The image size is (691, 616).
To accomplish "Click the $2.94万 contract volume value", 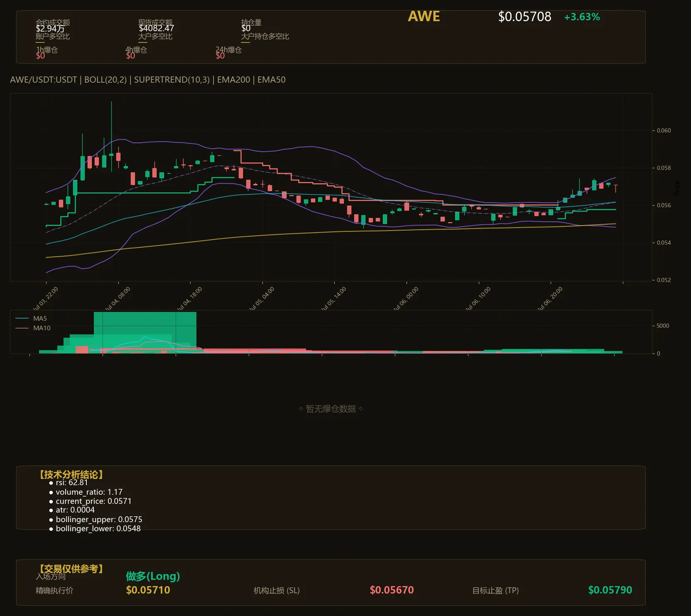I will [50, 29].
